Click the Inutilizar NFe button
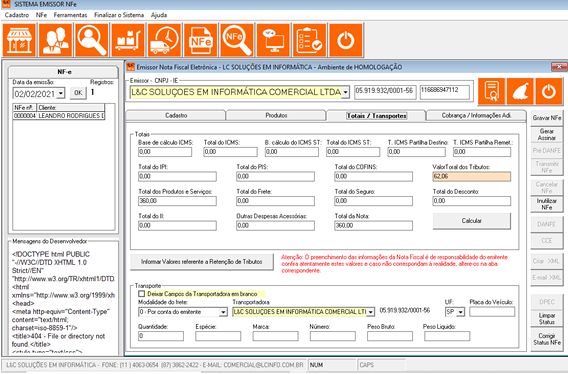The image size is (568, 374). pos(547,204)
